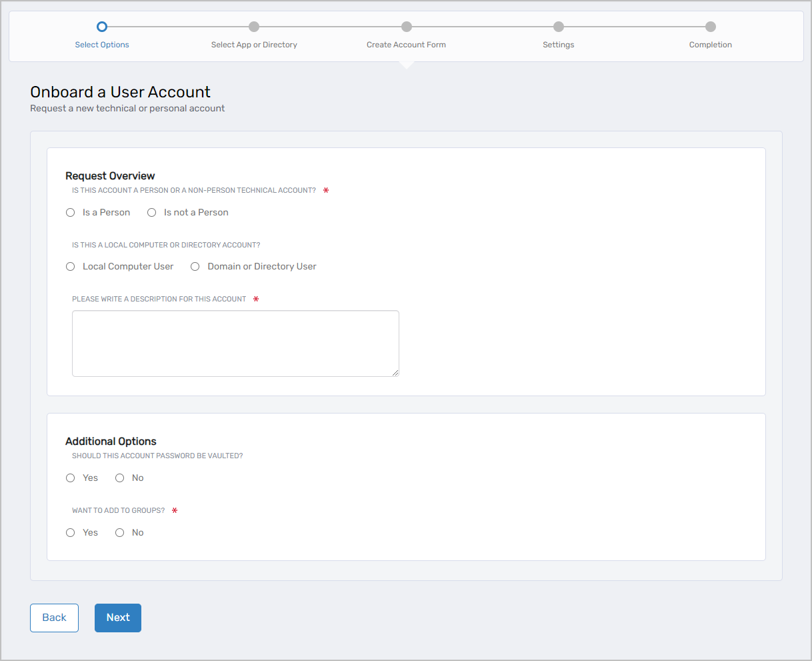Viewport: 812px width, 661px height.
Task: Click the Settings step circle
Action: click(558, 27)
